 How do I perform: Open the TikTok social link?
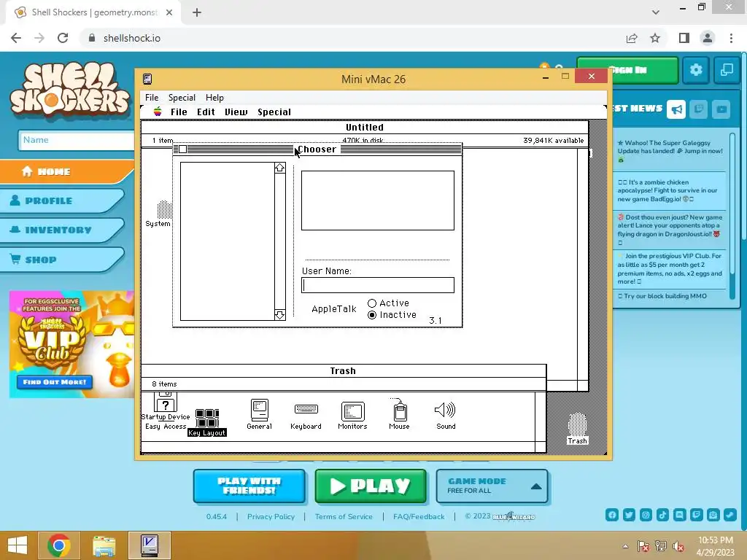pyautogui.click(x=662, y=515)
